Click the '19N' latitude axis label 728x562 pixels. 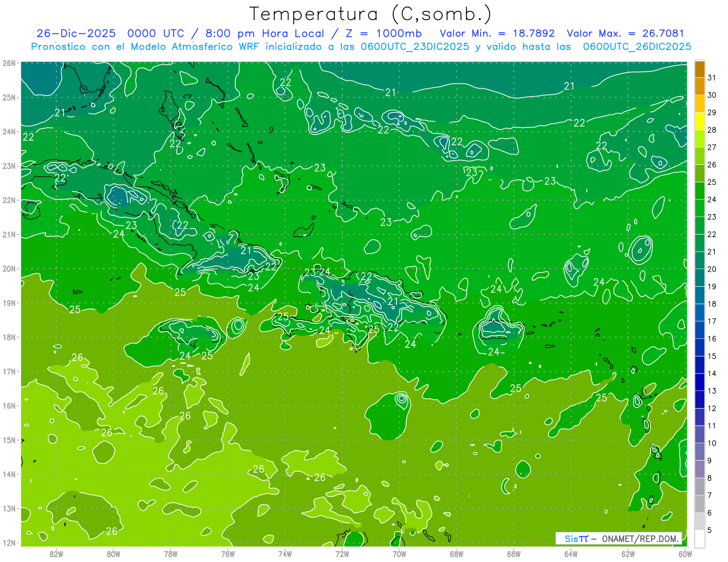[x=9, y=303]
